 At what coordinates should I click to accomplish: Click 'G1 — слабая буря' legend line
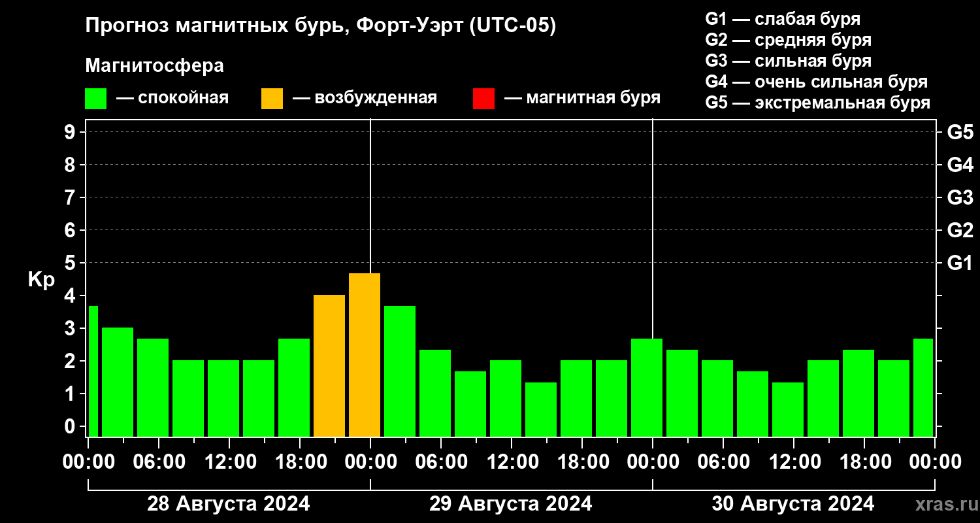pos(783,19)
